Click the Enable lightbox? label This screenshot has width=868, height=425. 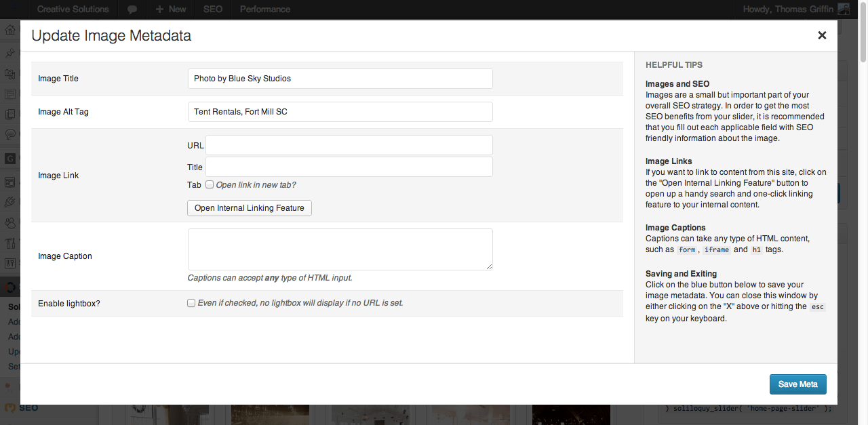point(69,304)
